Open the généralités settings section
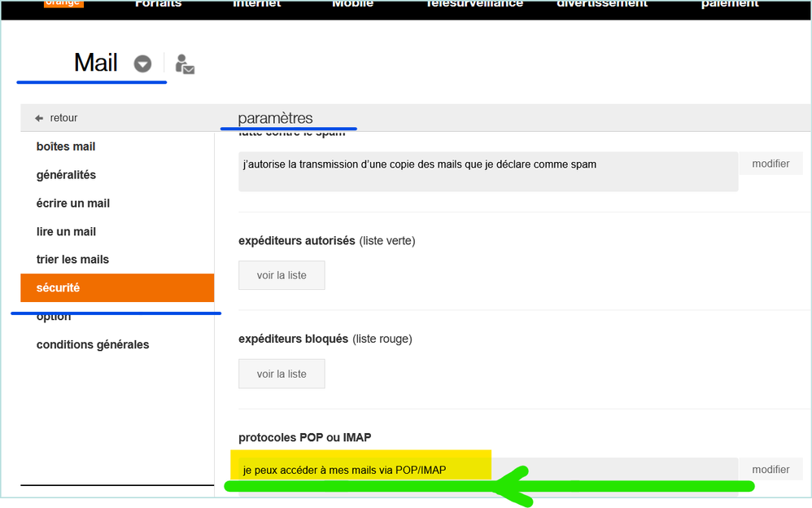Image resolution: width=812 pixels, height=508 pixels. [66, 175]
